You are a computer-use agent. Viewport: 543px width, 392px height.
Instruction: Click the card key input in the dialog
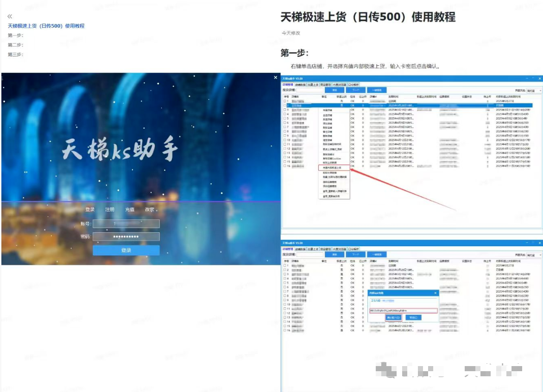[x=403, y=311]
